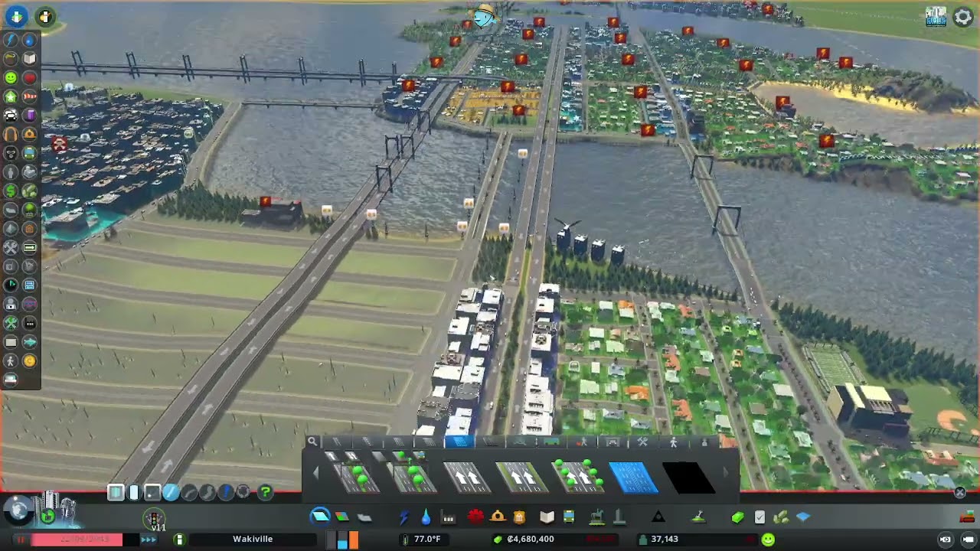
Task: Activate the Bulldoze tool
Action: click(x=967, y=518)
